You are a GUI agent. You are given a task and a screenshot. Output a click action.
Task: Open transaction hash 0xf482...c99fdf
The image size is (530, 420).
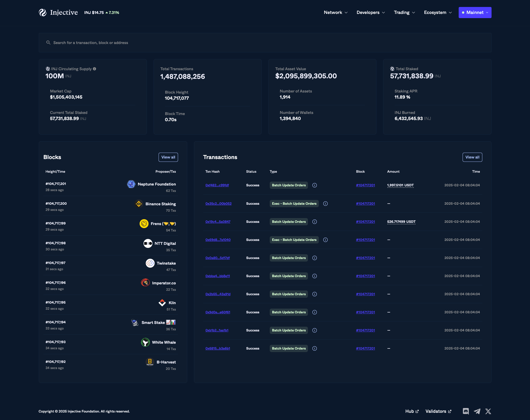tap(217, 185)
